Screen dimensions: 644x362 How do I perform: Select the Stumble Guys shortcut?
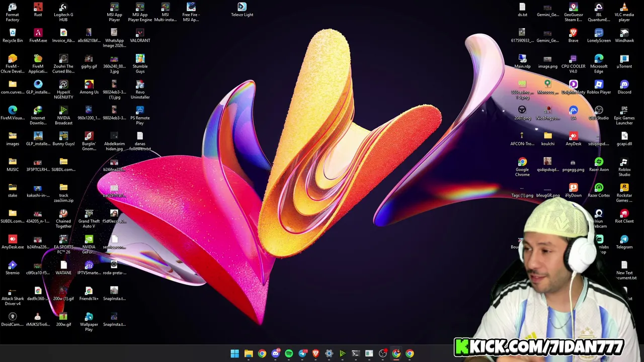pyautogui.click(x=140, y=64)
